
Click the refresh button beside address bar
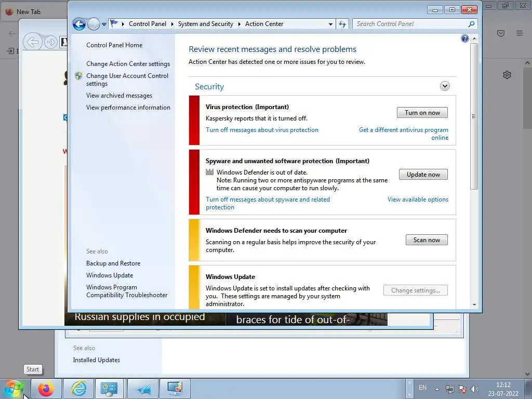click(342, 24)
